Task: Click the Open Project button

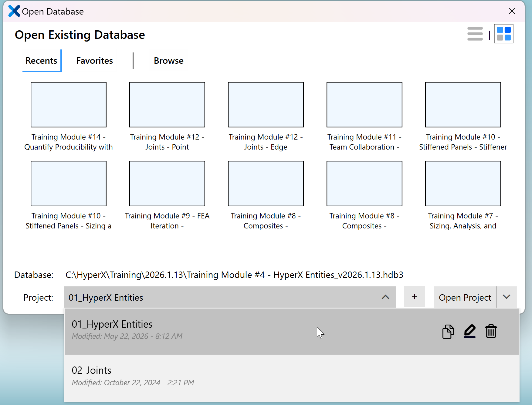Action: 465,297
